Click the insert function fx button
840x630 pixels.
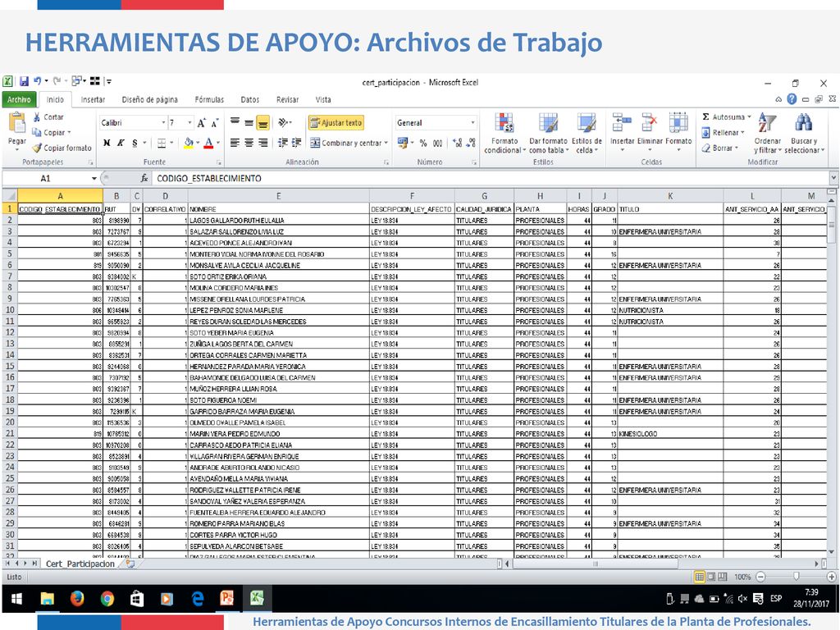pos(144,178)
